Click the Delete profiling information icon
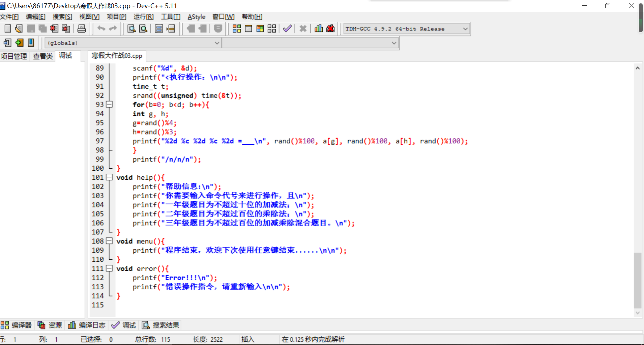 [330, 29]
